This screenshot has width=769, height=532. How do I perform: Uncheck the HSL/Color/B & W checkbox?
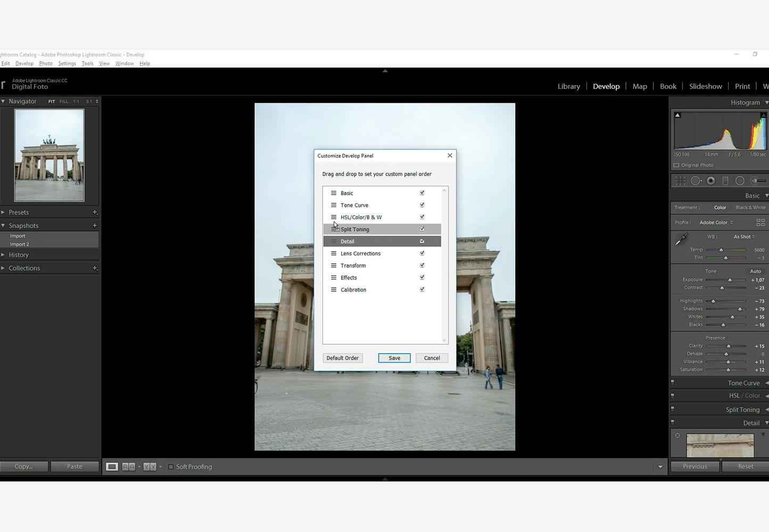422,217
